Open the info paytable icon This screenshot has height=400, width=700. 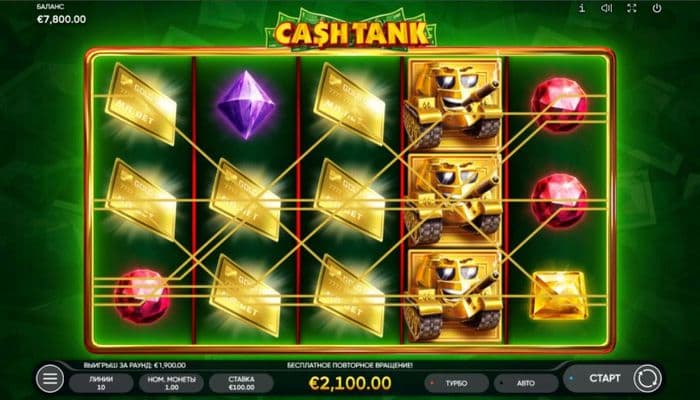click(x=582, y=8)
